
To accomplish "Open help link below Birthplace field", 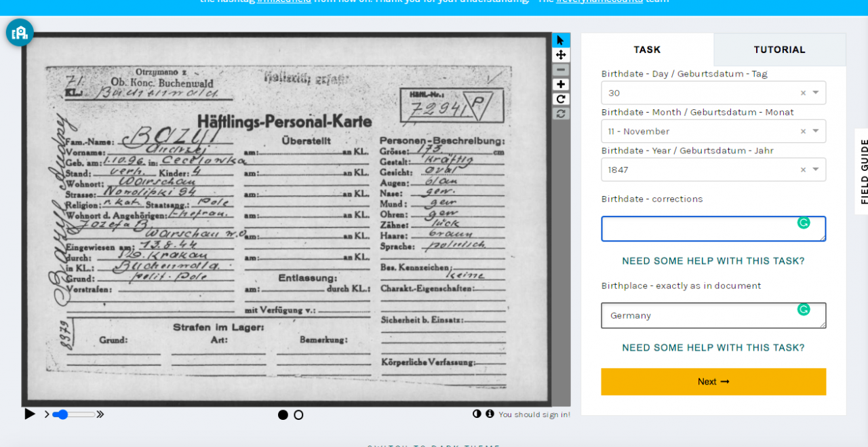I will point(713,348).
